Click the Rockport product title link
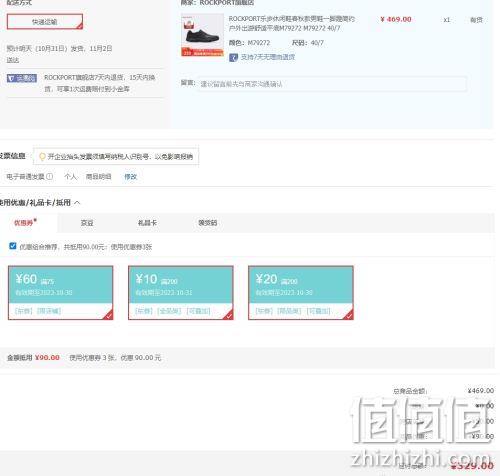This screenshot has height=476, width=500. point(291,23)
